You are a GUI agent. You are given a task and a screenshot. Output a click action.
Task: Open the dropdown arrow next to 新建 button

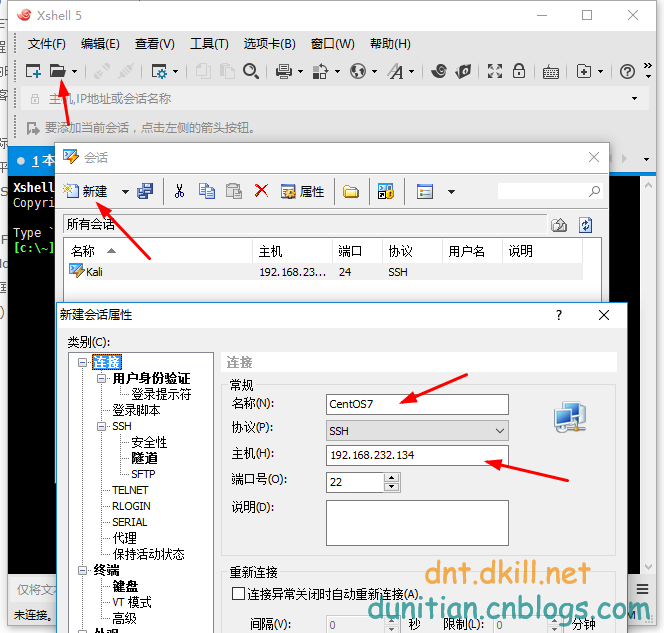(125, 192)
